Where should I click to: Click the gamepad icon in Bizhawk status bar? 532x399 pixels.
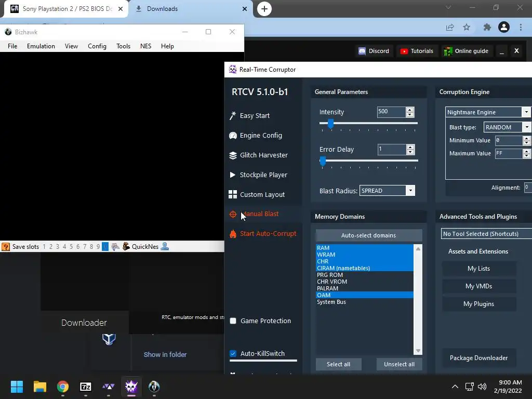[115, 247]
